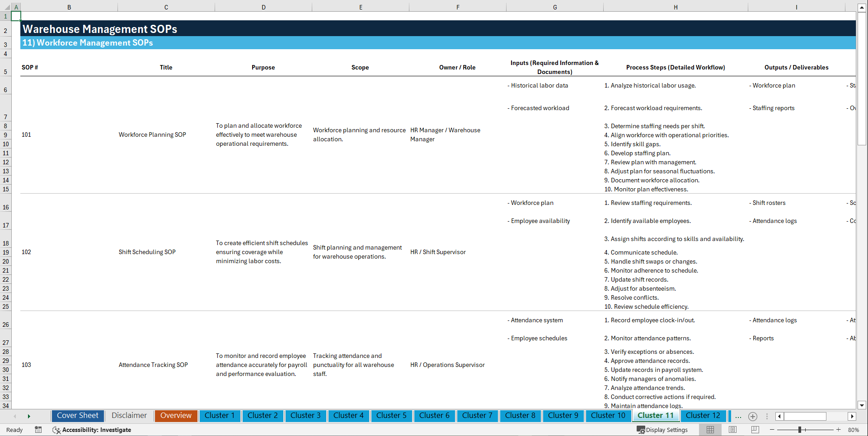Zoom out using the minus icon
The width and height of the screenshot is (868, 436).
772,430
